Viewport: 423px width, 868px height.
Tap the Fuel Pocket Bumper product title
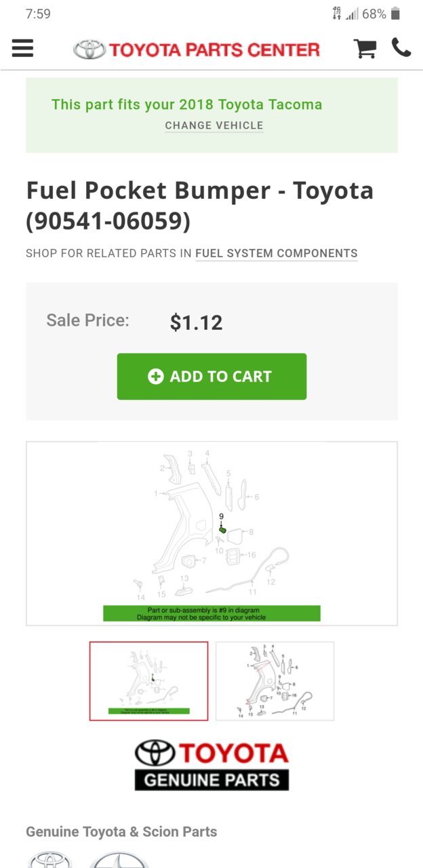pos(200,206)
